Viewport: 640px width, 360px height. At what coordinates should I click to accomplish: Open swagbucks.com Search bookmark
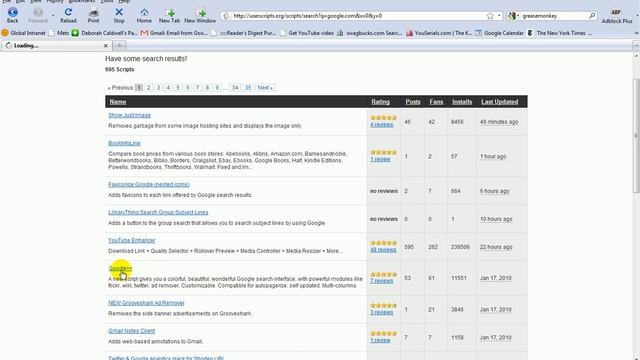(370, 33)
